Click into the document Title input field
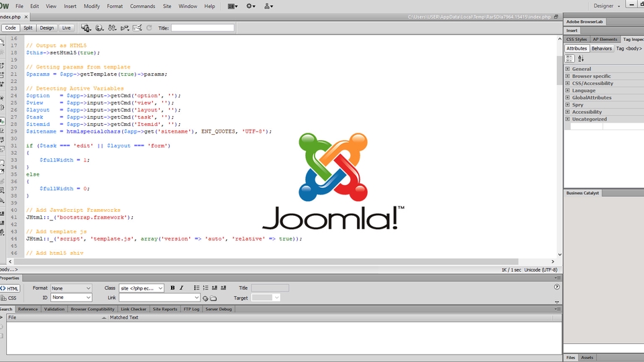Screen dimensions: 644x362 point(203,28)
